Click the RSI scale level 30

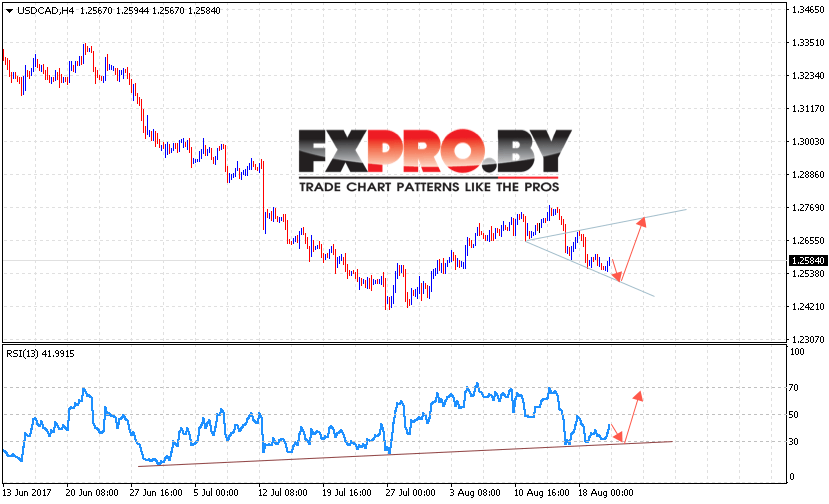pyautogui.click(x=794, y=441)
